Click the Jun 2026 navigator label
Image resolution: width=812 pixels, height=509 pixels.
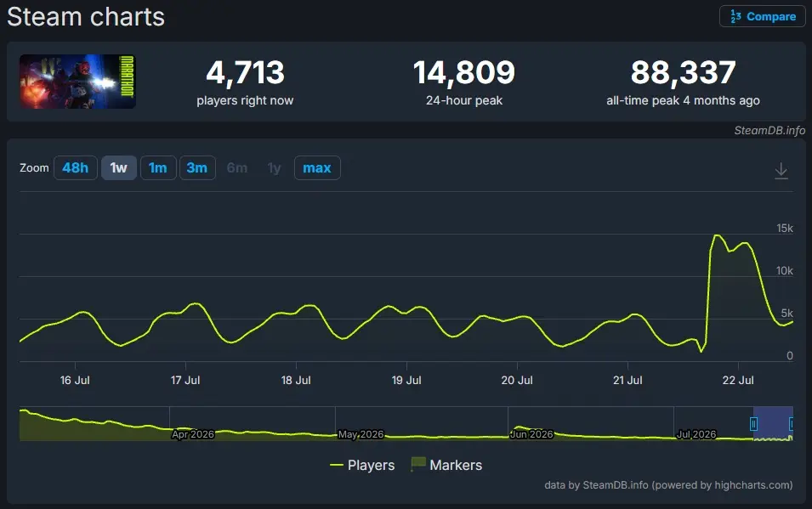click(532, 434)
